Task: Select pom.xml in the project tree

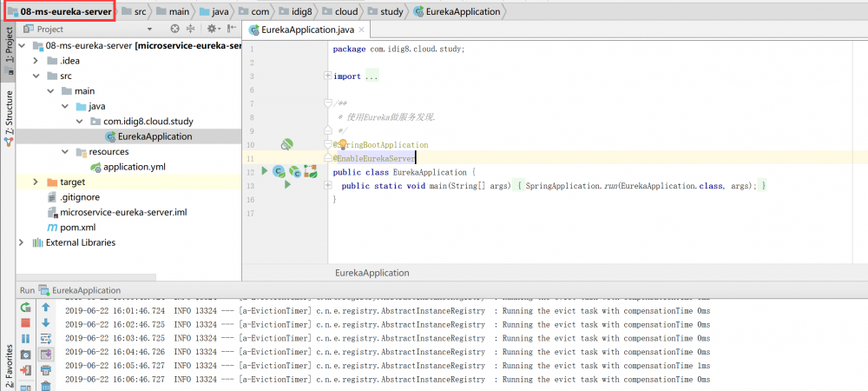Action: coord(77,228)
